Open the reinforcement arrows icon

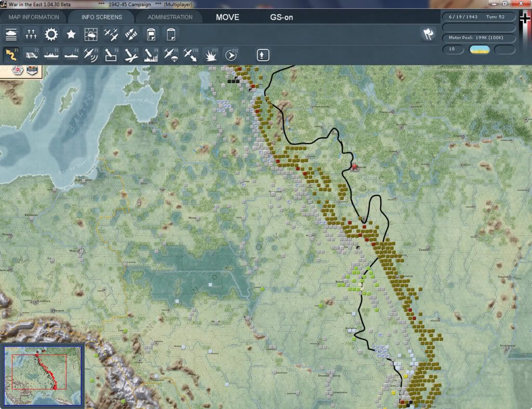131,34
